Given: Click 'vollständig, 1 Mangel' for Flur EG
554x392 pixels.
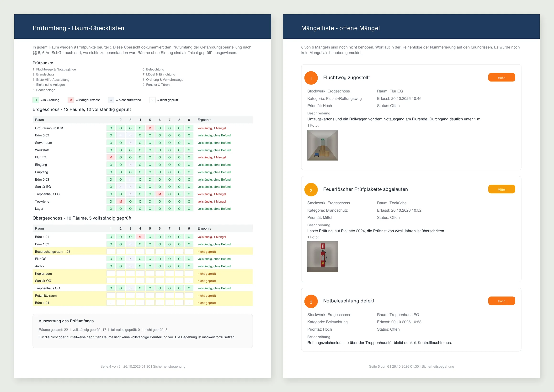Looking at the screenshot, I should pos(212,157).
